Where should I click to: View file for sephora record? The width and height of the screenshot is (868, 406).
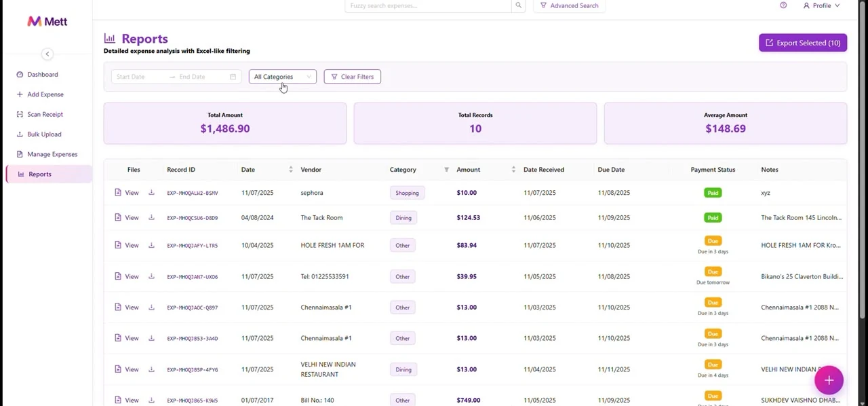[x=127, y=193]
